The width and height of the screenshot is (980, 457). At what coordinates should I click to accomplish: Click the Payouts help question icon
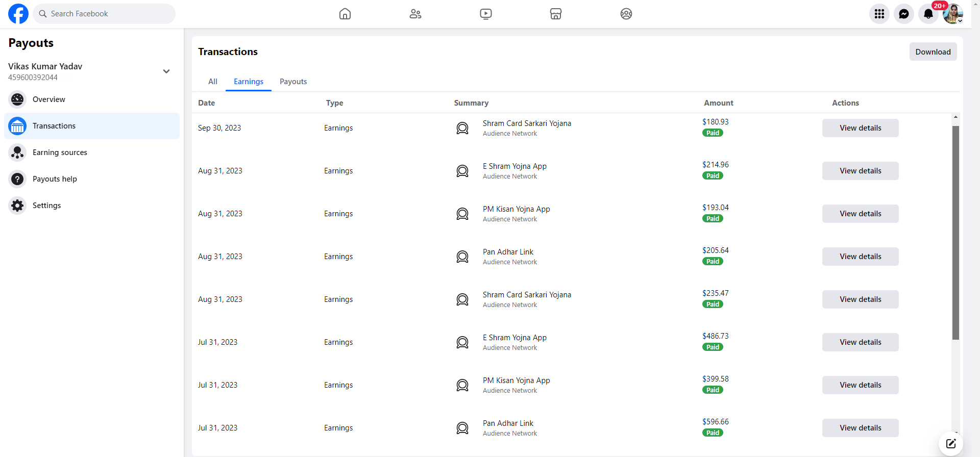coord(17,179)
